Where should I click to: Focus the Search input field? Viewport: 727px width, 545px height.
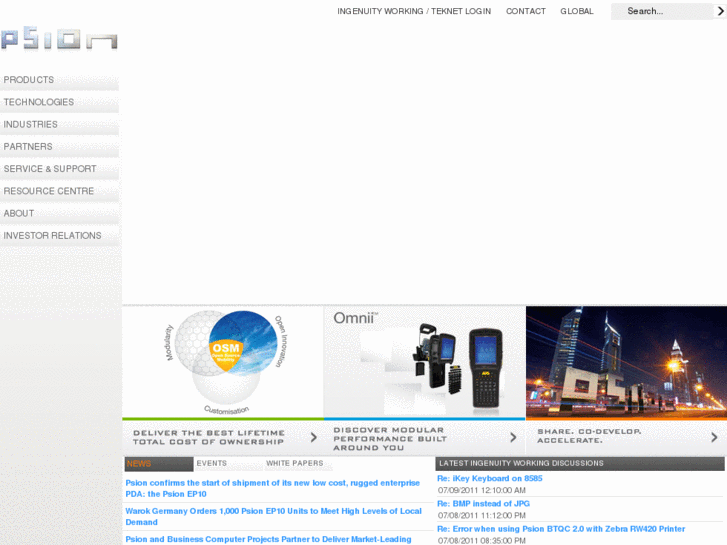click(662, 11)
